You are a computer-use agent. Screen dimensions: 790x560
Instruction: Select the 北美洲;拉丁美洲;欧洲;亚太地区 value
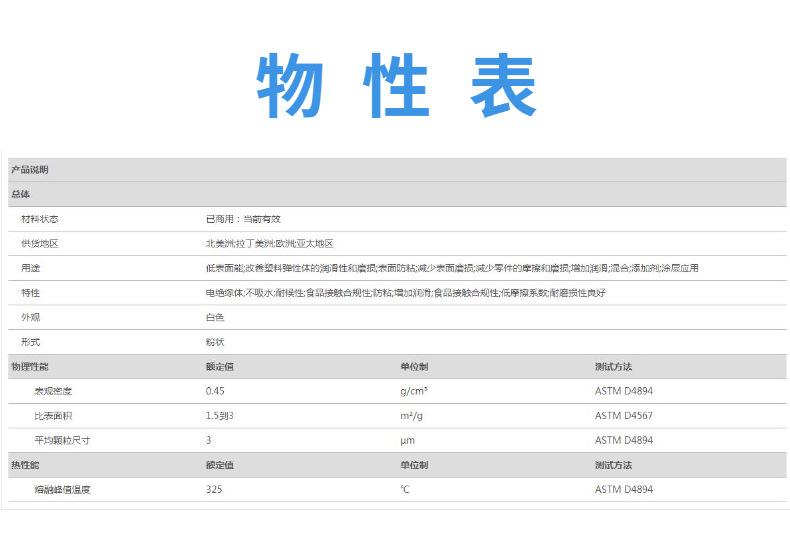click(x=268, y=243)
